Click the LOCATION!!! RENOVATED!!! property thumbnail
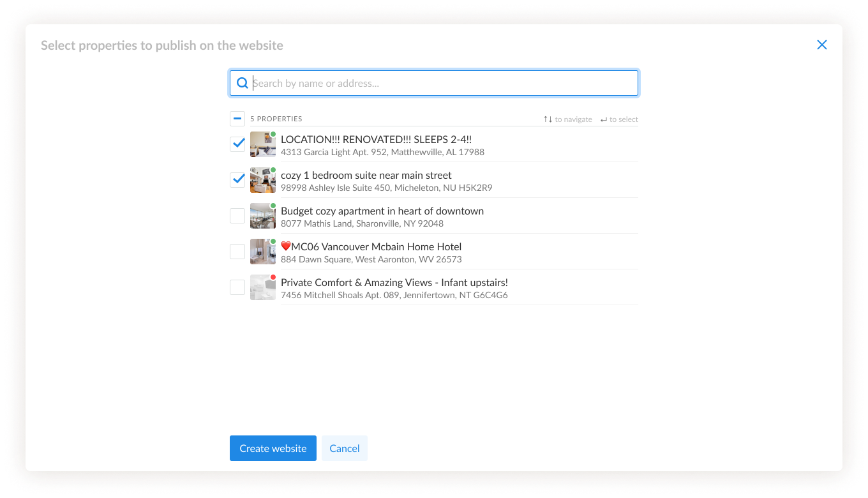Image resolution: width=868 pixels, height=498 pixels. (x=262, y=145)
